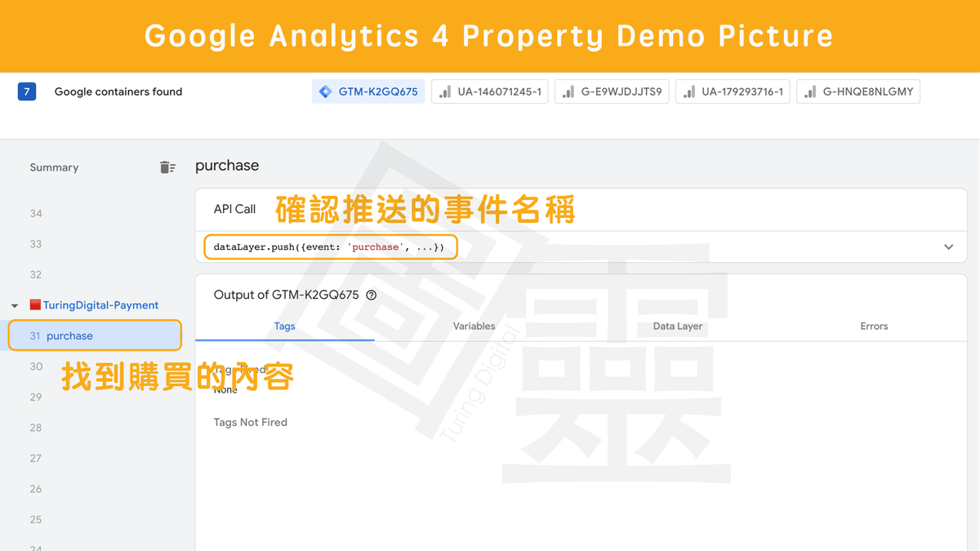980x551 pixels.
Task: Switch to the Variables tab
Action: (474, 326)
